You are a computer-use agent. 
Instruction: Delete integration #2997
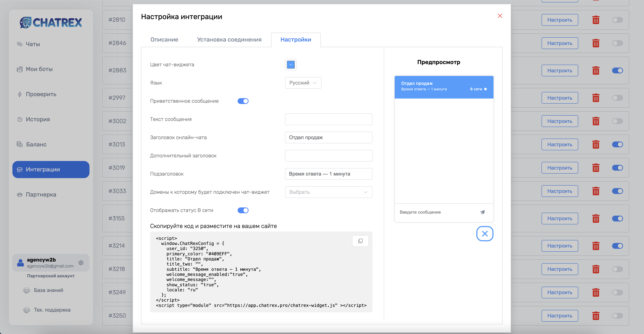[596, 98]
